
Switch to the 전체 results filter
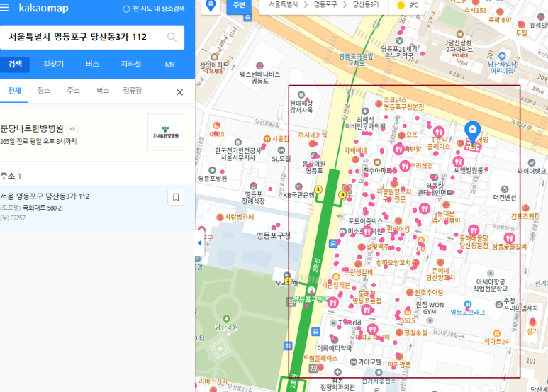14,91
